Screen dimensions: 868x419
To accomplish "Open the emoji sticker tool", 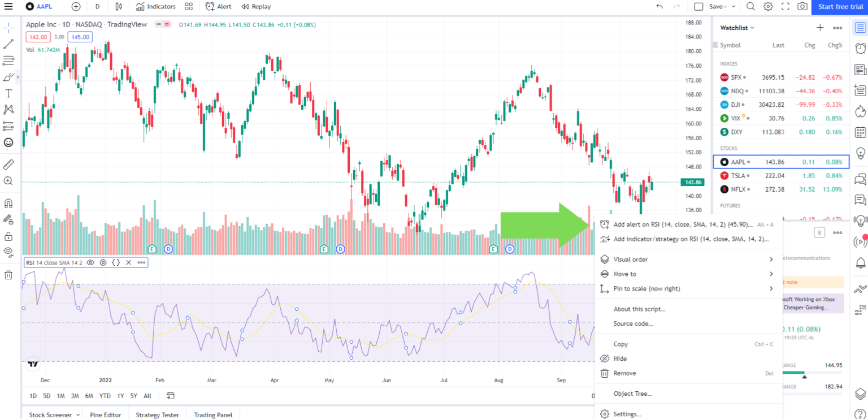I will click(7, 142).
